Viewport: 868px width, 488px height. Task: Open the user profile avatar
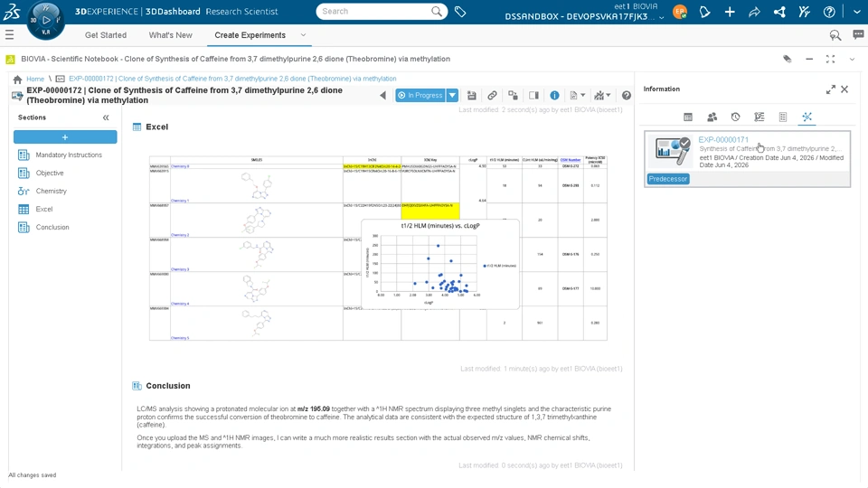[680, 12]
